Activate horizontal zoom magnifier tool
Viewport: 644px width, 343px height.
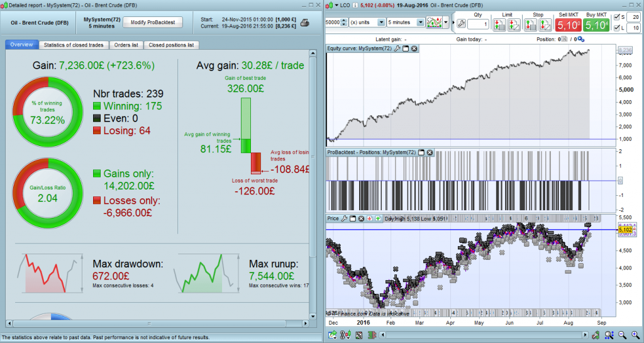point(609,335)
